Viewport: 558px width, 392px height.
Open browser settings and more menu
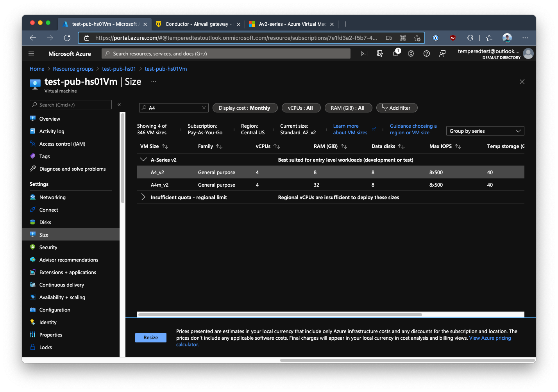point(525,38)
